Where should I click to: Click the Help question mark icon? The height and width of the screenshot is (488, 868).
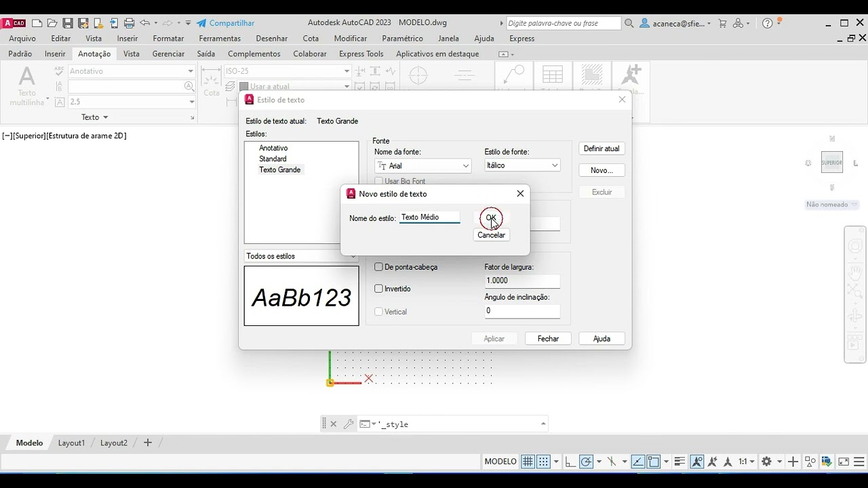click(x=767, y=23)
